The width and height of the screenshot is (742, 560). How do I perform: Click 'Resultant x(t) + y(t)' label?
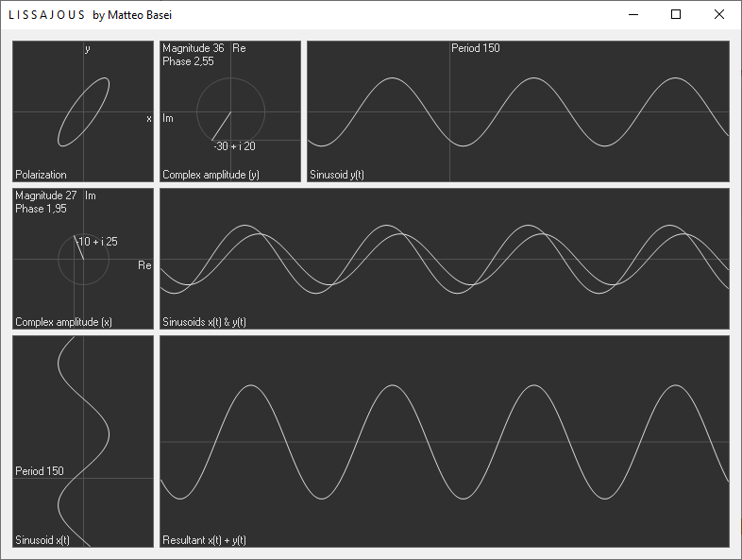click(x=204, y=540)
